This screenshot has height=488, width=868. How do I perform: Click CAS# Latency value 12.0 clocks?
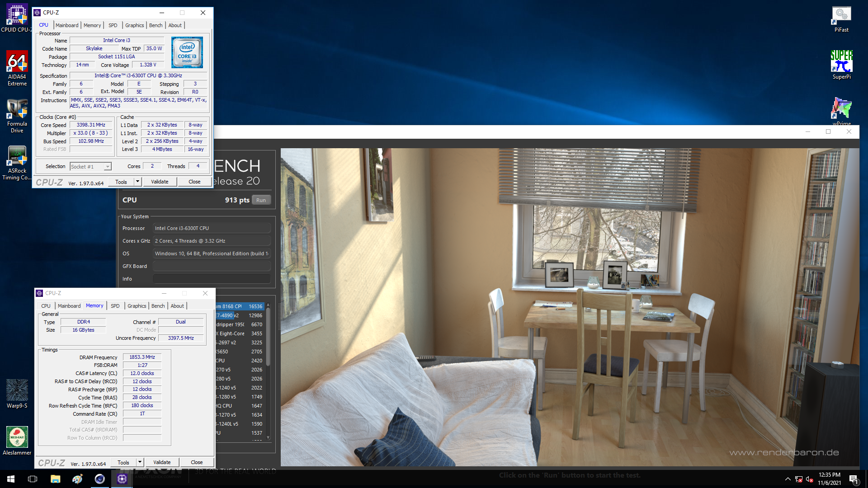click(142, 373)
